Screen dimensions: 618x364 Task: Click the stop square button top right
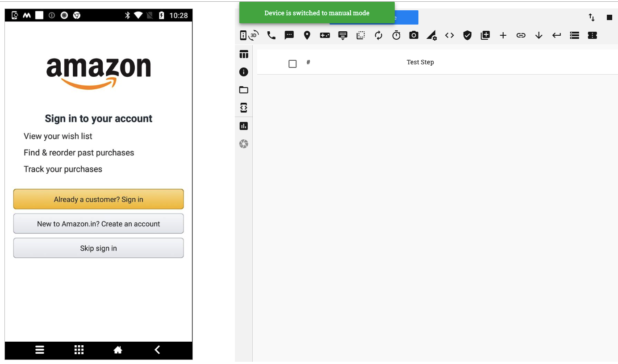pos(610,17)
